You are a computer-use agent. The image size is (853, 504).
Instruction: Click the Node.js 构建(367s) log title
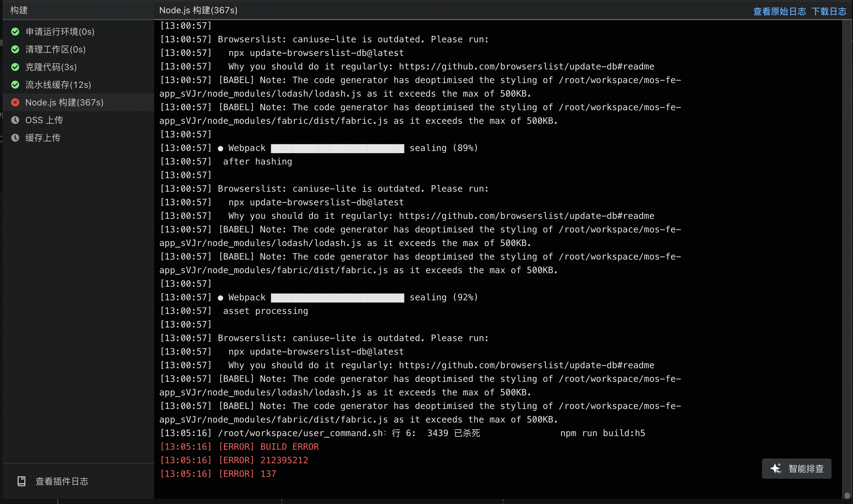[x=198, y=10]
